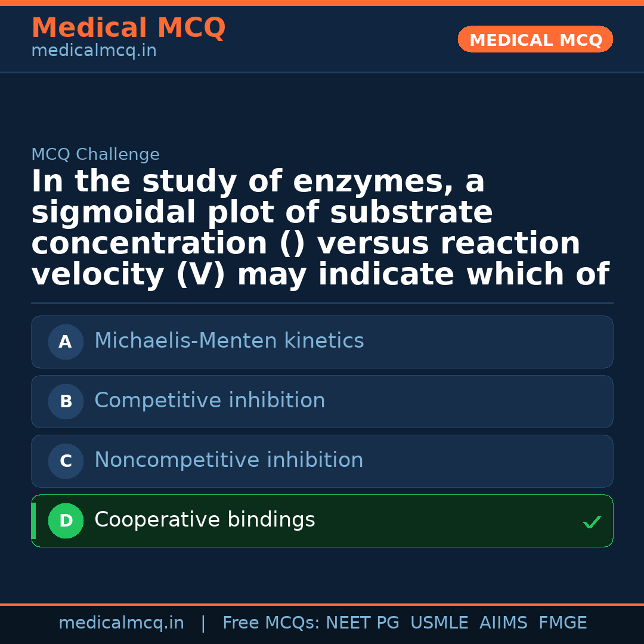
Task: Open the medicalmcq.in link in the footer
Action: point(121,623)
